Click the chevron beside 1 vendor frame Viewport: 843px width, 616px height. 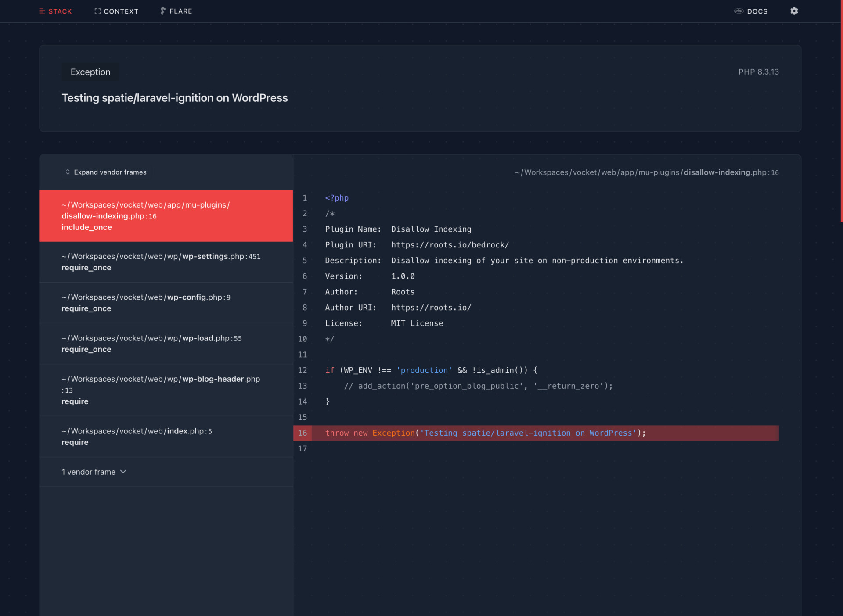(x=123, y=472)
